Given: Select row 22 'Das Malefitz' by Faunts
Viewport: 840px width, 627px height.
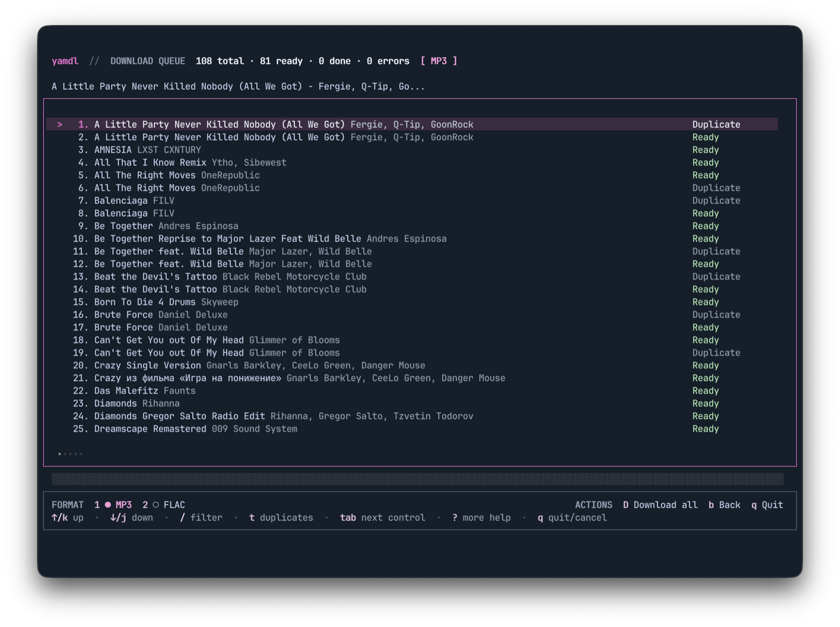Looking at the screenshot, I should pos(412,391).
